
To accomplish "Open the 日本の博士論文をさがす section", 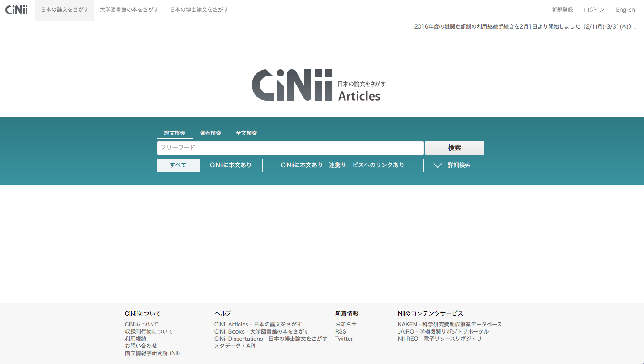I will (x=199, y=9).
